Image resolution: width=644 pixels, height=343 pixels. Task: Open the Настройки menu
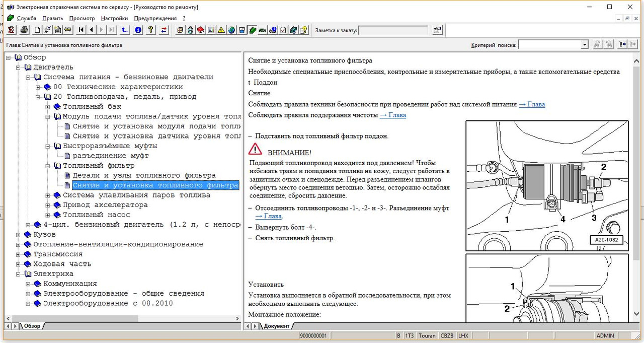(114, 18)
